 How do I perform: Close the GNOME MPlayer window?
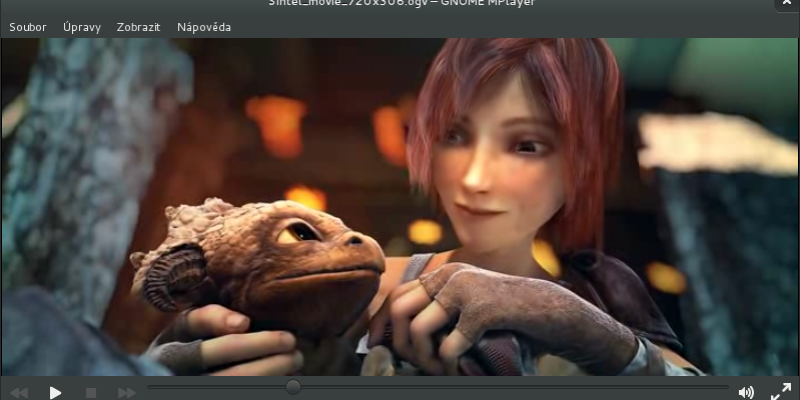(x=787, y=3)
